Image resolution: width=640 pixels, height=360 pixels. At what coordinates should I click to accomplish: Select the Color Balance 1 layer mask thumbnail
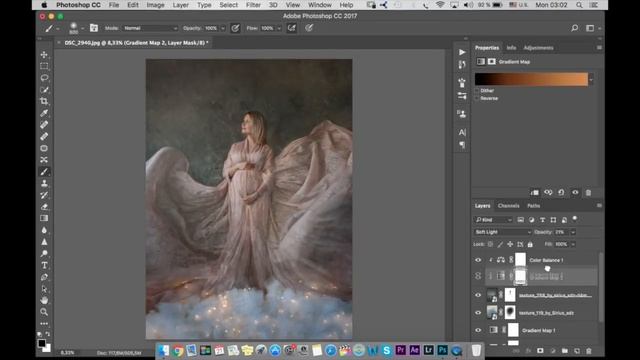tap(520, 260)
